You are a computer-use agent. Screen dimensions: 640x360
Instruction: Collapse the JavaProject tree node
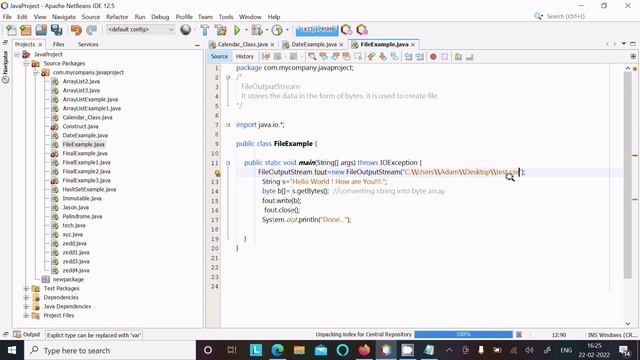click(17, 54)
